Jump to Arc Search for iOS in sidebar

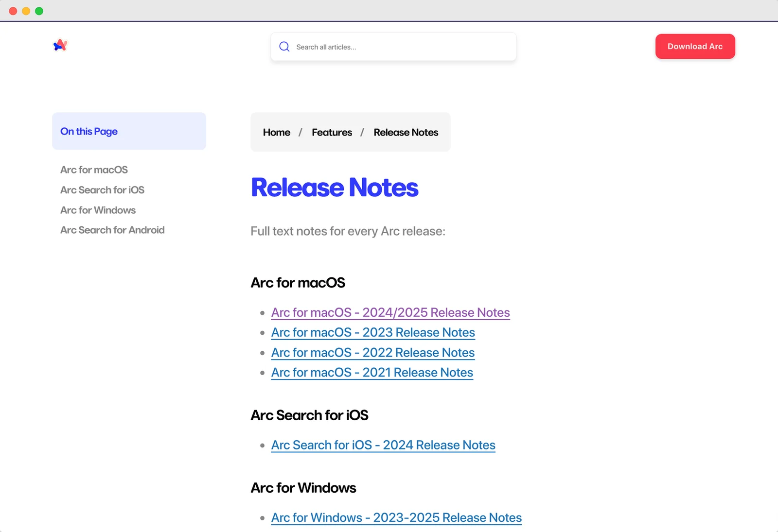coord(102,190)
